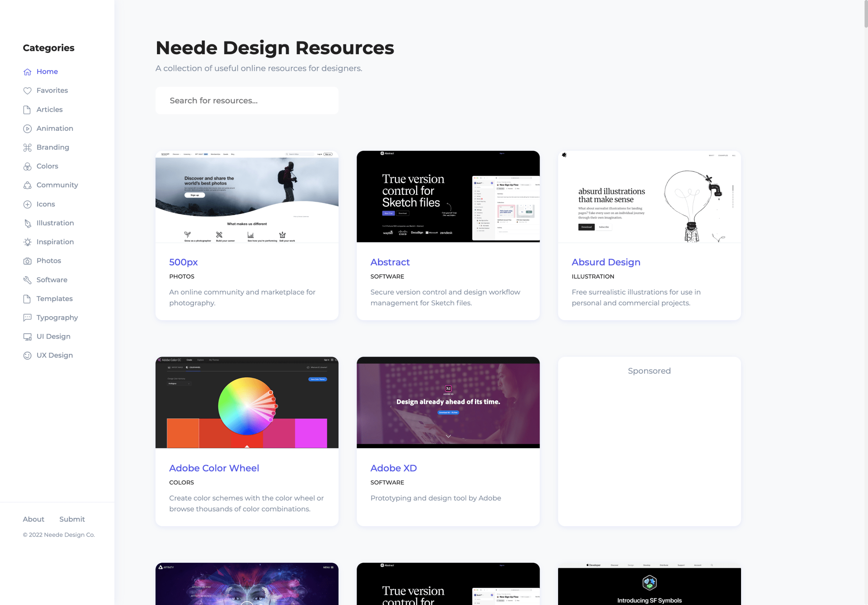The width and height of the screenshot is (868, 605).
Task: Click the ILLUSTRATION tag under Absurd Design
Action: pyautogui.click(x=593, y=276)
